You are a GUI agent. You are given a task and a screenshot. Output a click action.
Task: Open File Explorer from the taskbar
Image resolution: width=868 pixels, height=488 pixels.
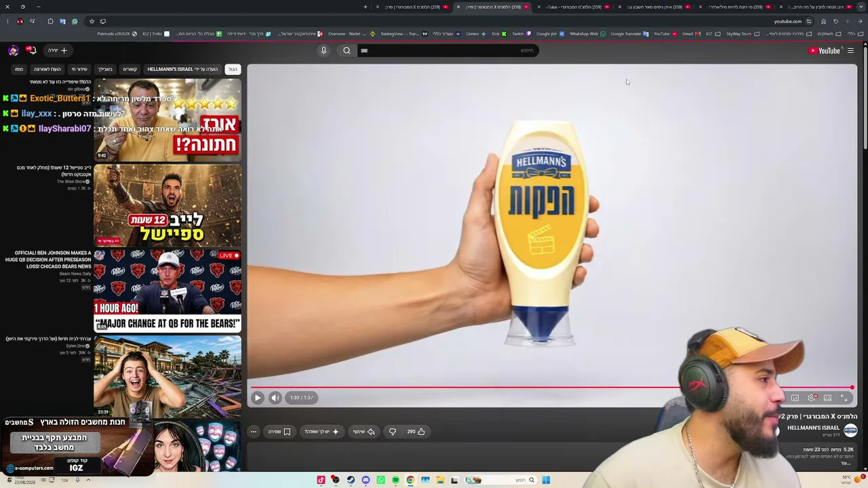(x=440, y=480)
